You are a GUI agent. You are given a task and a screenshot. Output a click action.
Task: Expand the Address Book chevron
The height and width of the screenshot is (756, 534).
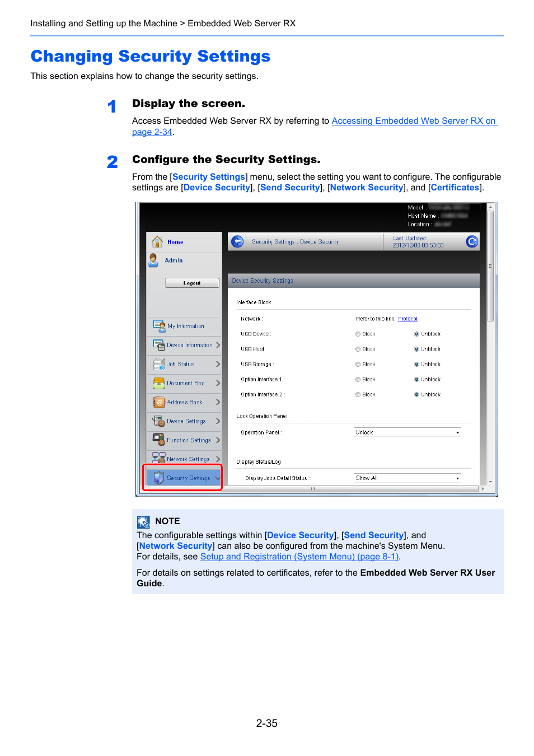click(x=218, y=402)
